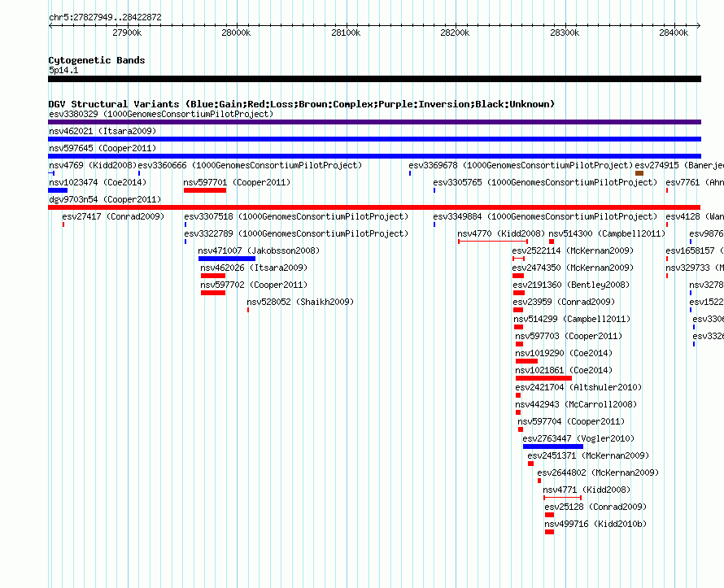Open esv3305765 1000Genomes variant label
This screenshot has height=588, width=724.
click(545, 182)
